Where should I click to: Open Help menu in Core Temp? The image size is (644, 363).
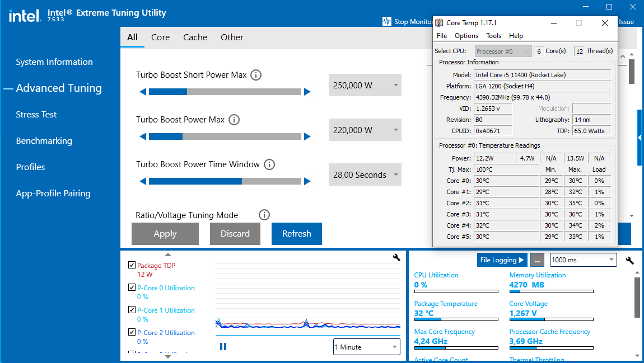[516, 36]
